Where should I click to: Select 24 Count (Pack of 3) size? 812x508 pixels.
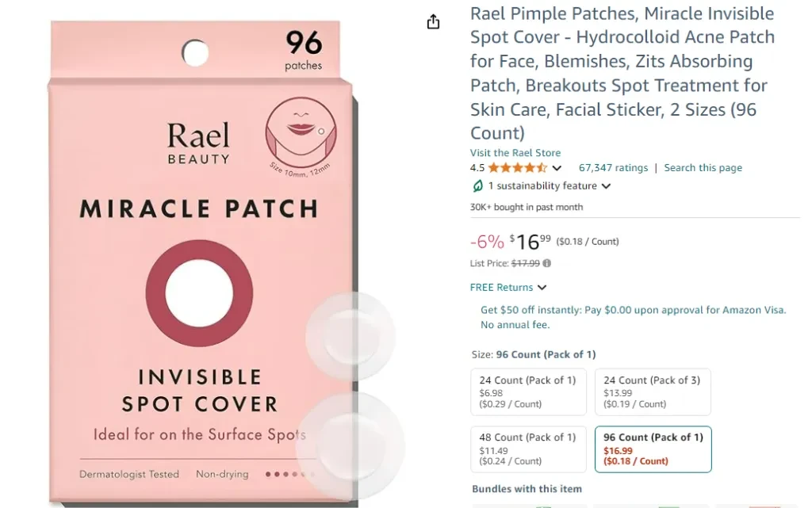click(x=653, y=392)
